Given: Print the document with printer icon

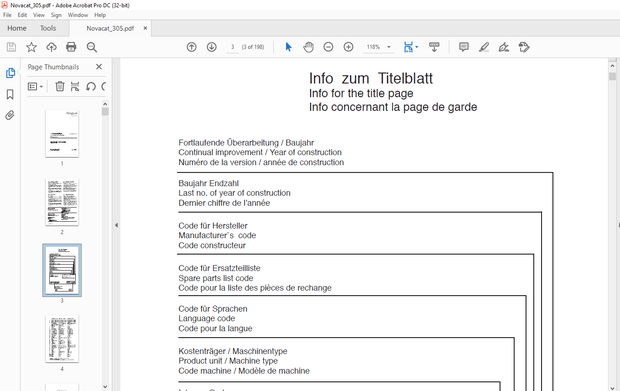Looking at the screenshot, I should [x=71, y=47].
